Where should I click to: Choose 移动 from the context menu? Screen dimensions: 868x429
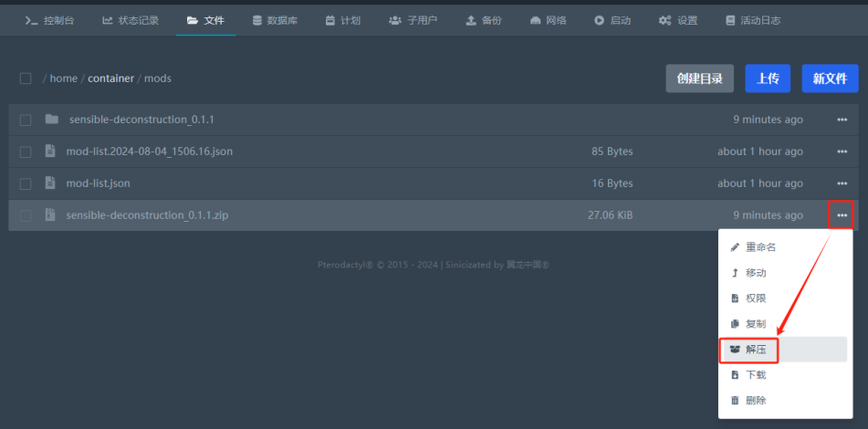[755, 273]
